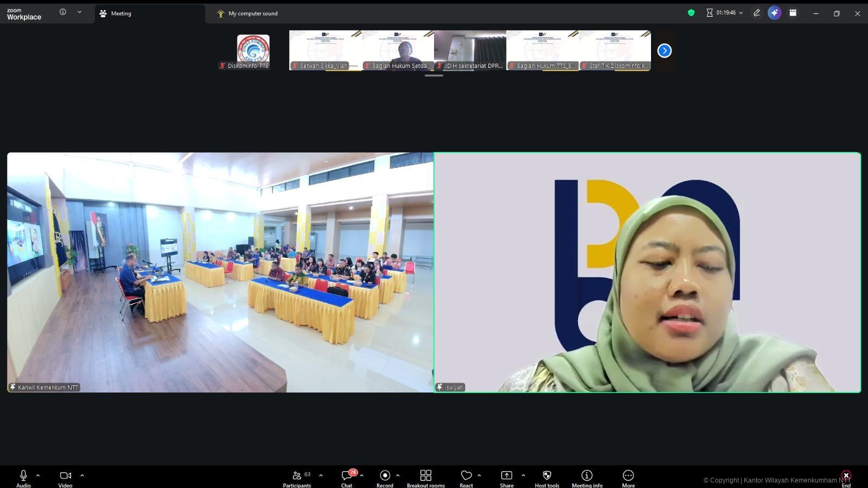Open Breakout rooms
Screen dimensions: 868x488
pos(426,478)
